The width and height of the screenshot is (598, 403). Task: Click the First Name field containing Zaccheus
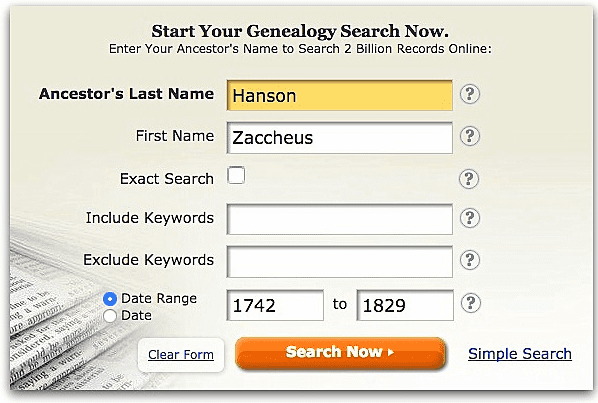[339, 138]
